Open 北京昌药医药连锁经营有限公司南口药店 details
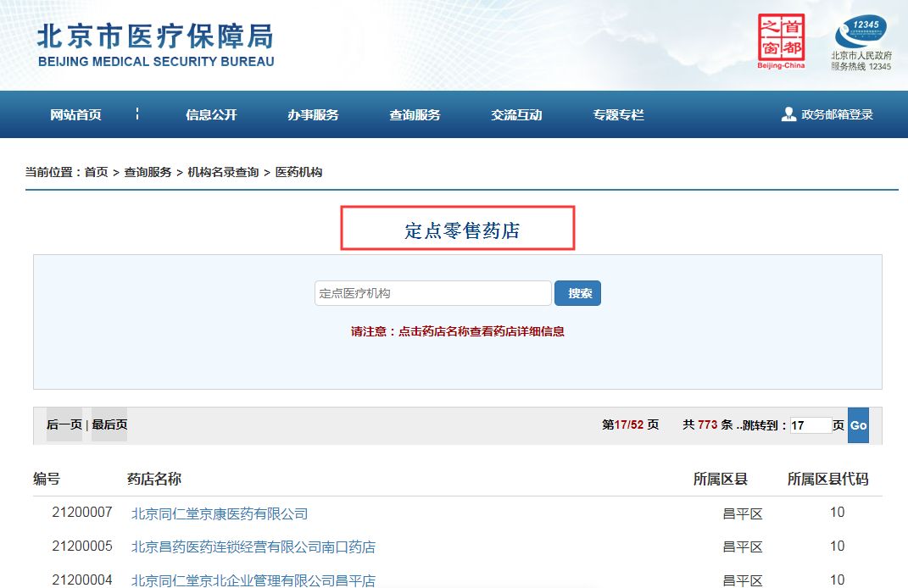908x588 pixels. 253,547
